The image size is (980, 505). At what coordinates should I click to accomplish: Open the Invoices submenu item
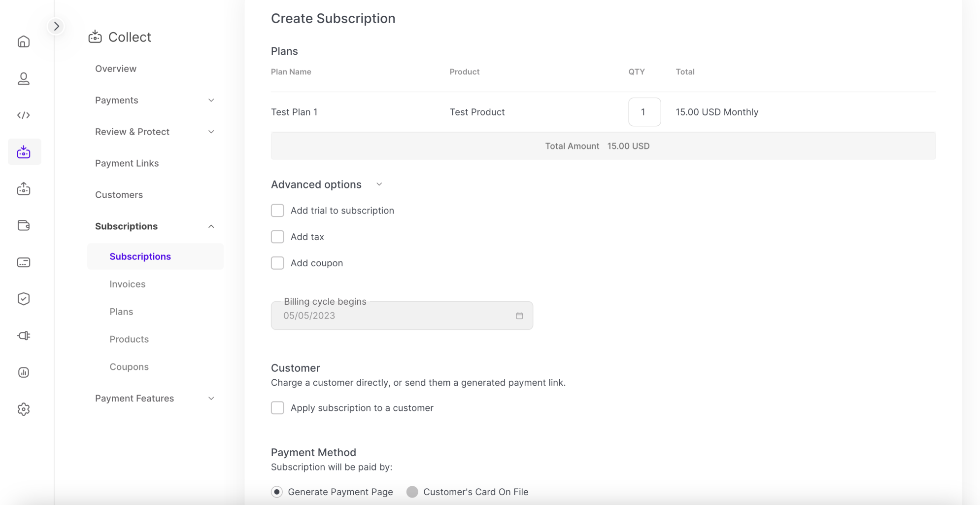pyautogui.click(x=127, y=284)
